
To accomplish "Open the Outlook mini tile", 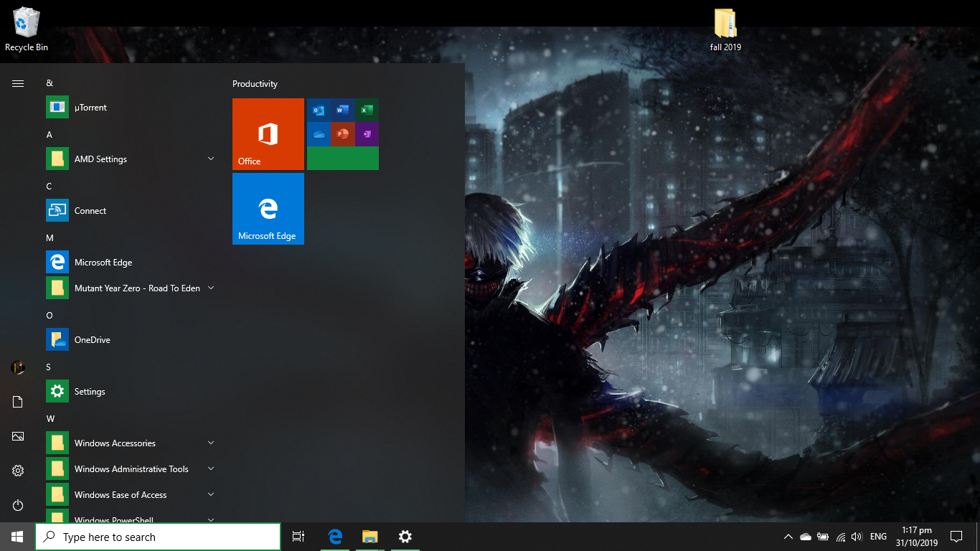I will [x=319, y=110].
